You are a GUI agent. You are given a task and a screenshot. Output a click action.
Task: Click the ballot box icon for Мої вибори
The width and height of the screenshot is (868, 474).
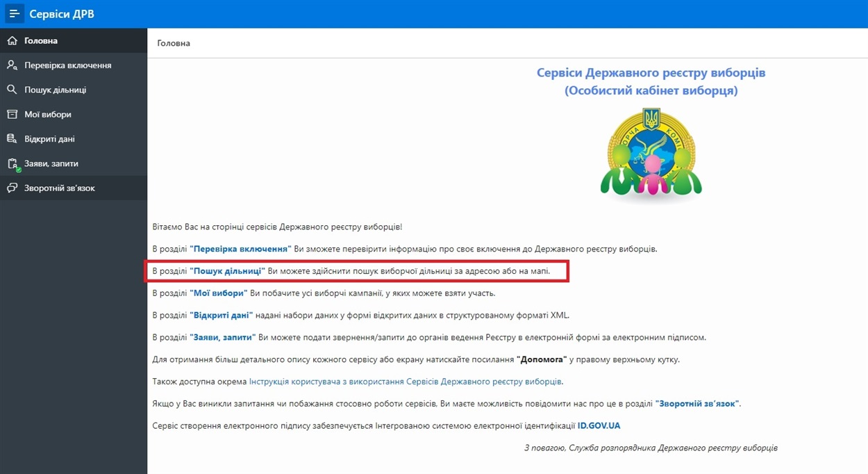pyautogui.click(x=12, y=115)
